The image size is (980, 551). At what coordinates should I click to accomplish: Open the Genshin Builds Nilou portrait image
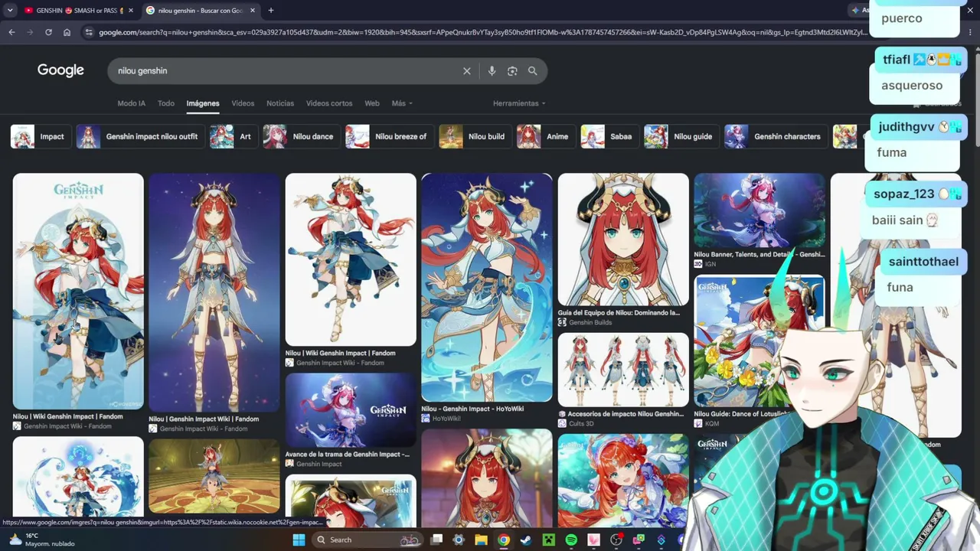click(623, 240)
